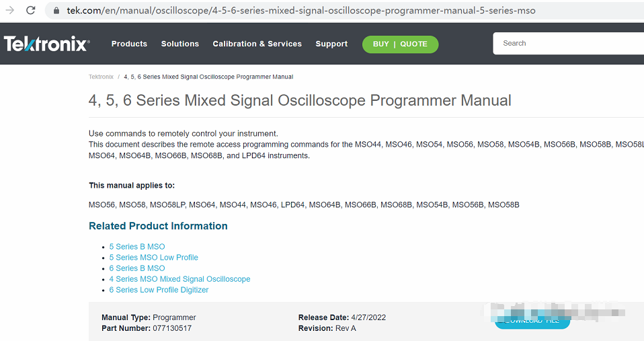Screen dimensions: 644x341
Task: Click the Download File button
Action: tap(532, 321)
